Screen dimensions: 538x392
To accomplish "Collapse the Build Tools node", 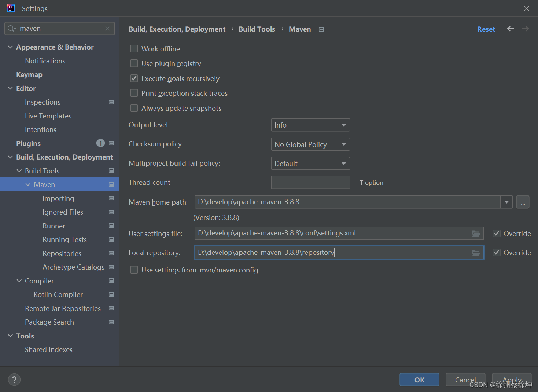I will point(19,171).
